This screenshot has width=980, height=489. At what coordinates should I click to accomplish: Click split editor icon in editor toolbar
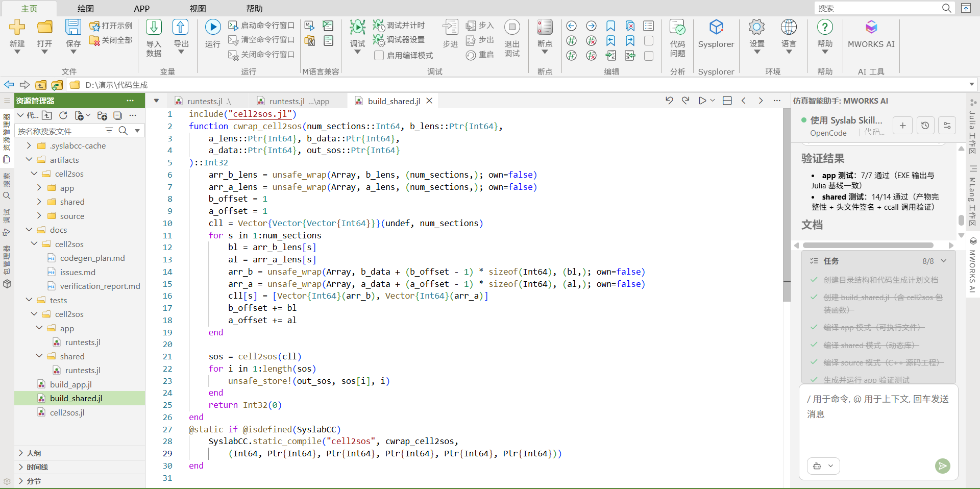pyautogui.click(x=727, y=101)
